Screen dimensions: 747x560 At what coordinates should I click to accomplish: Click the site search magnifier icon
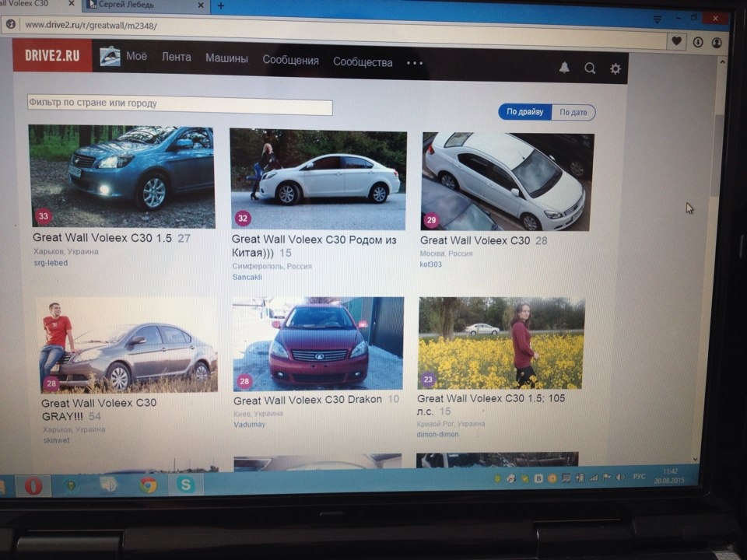coord(590,68)
